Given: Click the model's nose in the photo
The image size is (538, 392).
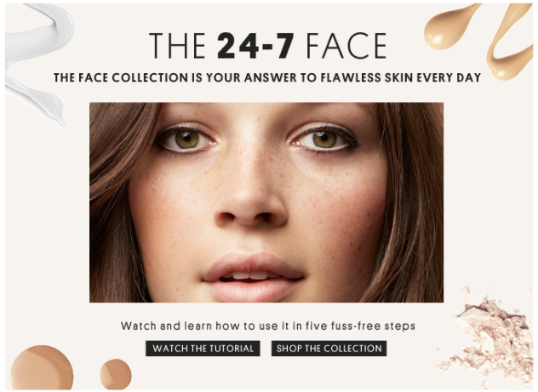Looking at the screenshot, I should point(249,199).
